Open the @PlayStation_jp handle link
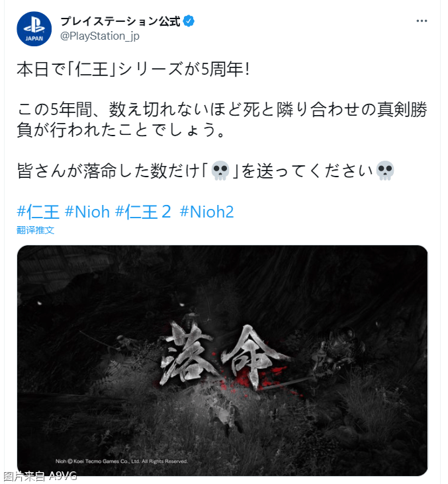This screenshot has width=448, height=484. coord(100,36)
